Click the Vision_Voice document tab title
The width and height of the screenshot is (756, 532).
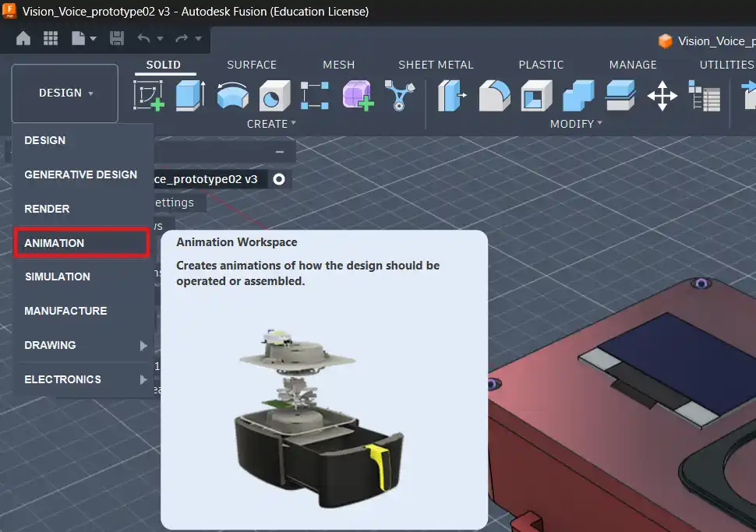coord(716,41)
